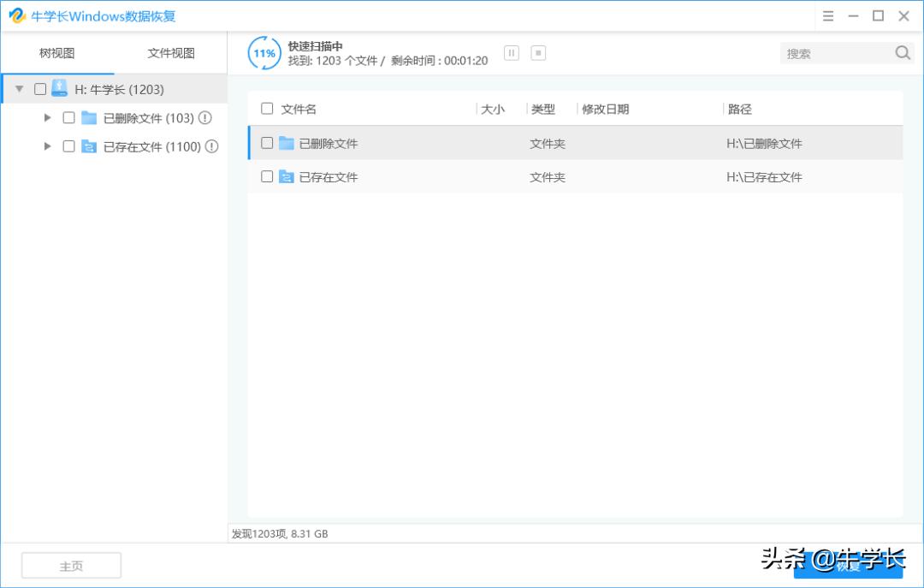Click the search magnifier icon
924x588 pixels.
(x=903, y=52)
